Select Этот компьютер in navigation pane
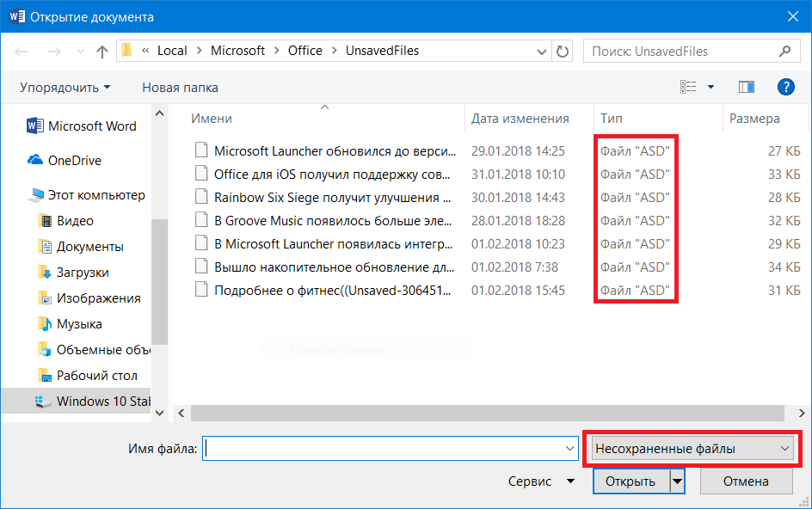Screen dimensions: 812x509 87,195
